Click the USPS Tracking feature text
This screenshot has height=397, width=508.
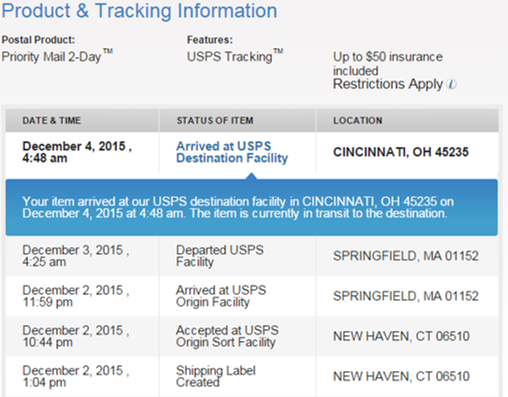click(235, 56)
